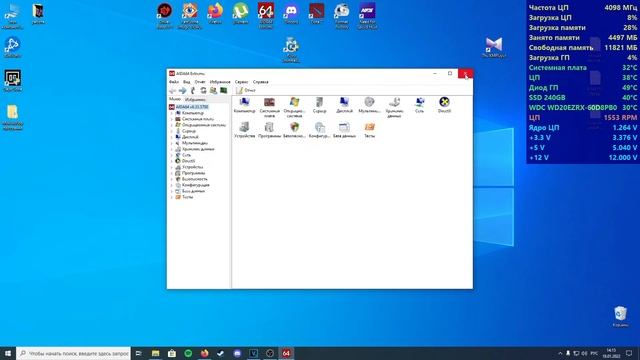Viewport: 640px width, 360px height.
Task: Select Безопасность in the left tree
Action: [x=195, y=179]
